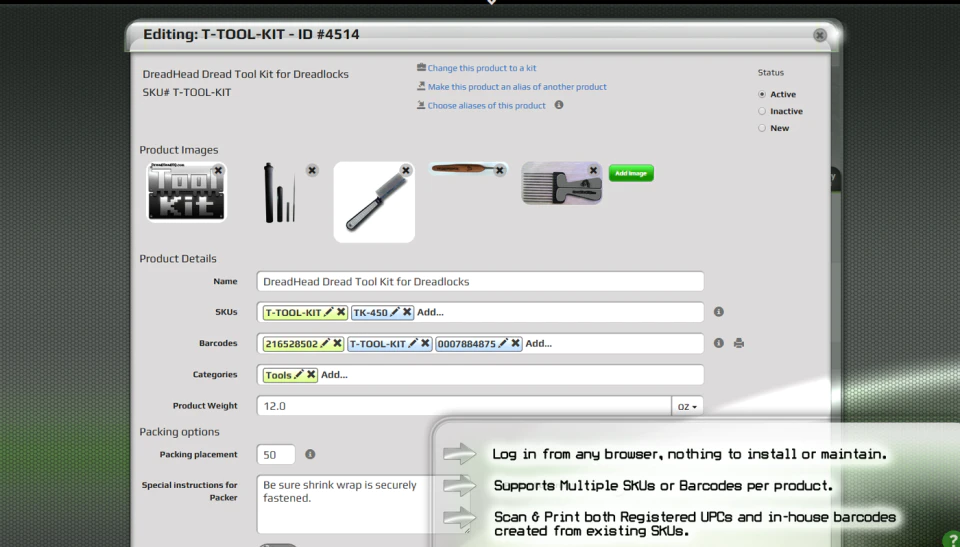Viewport: 960px width, 547px height.
Task: Click Change this product to a kit
Action: (x=482, y=68)
